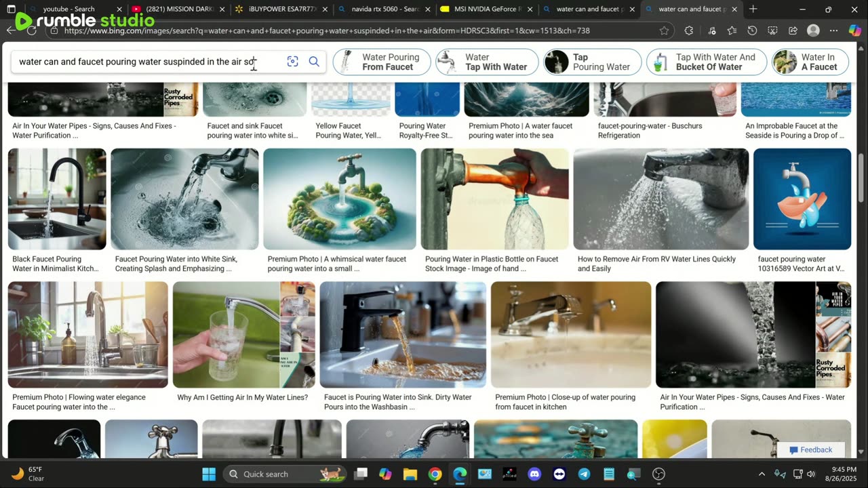Image resolution: width=868 pixels, height=488 pixels.
Task: Open the browser extensions puzzle icon
Action: (x=689, y=30)
